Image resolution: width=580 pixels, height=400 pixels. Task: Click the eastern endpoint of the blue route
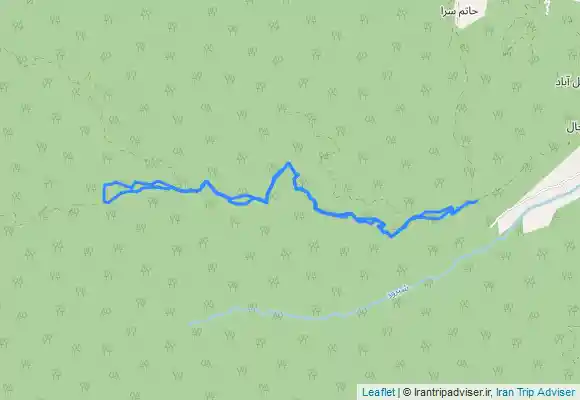click(475, 201)
